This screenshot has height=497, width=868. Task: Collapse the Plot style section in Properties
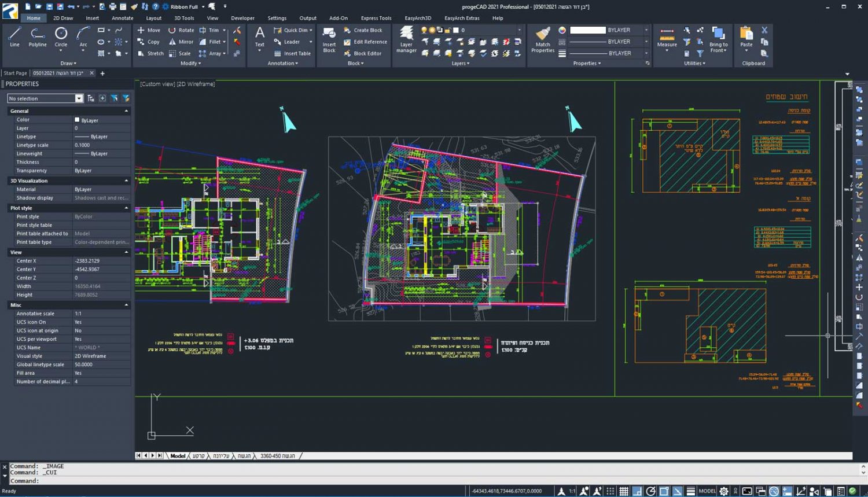pos(126,208)
